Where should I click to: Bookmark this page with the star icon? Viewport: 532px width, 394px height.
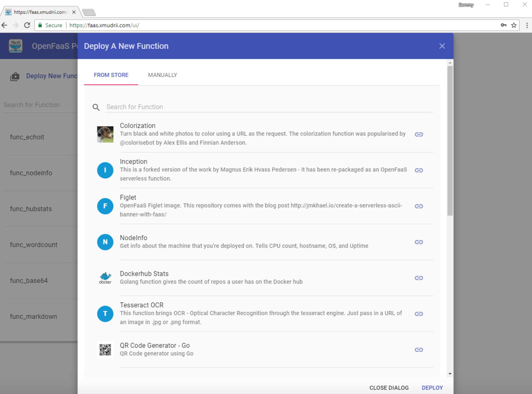point(514,25)
